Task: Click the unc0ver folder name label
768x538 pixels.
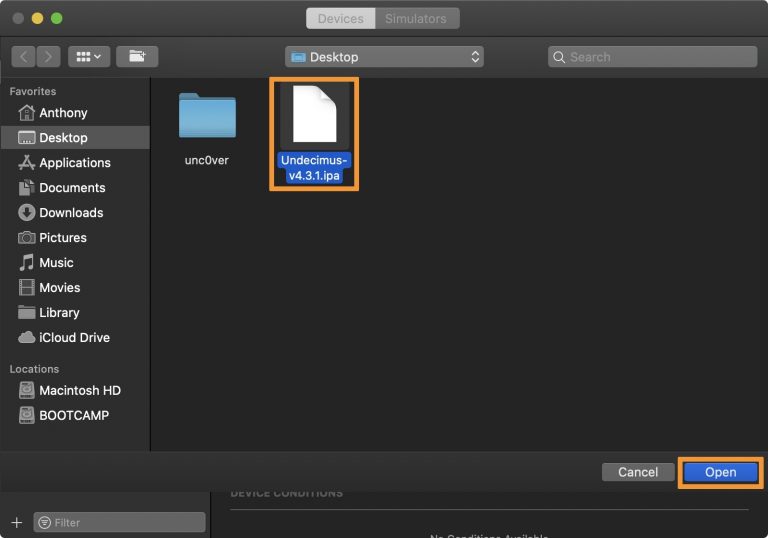Action: [x=207, y=160]
